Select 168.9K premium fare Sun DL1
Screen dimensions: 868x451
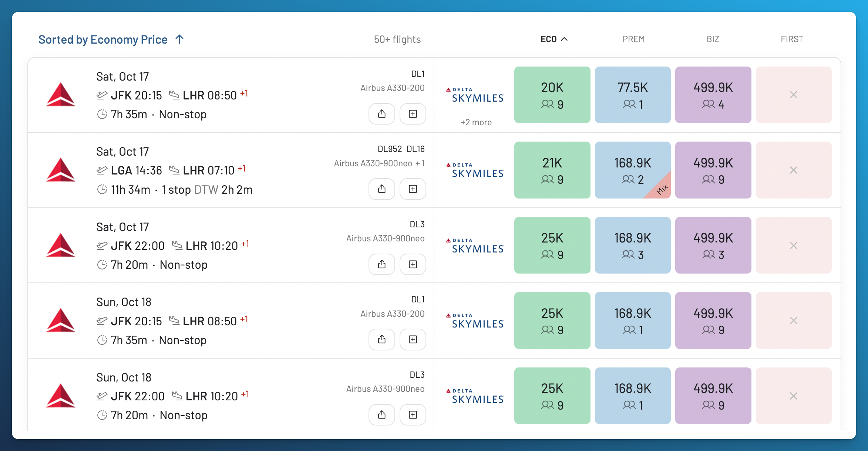[633, 321]
